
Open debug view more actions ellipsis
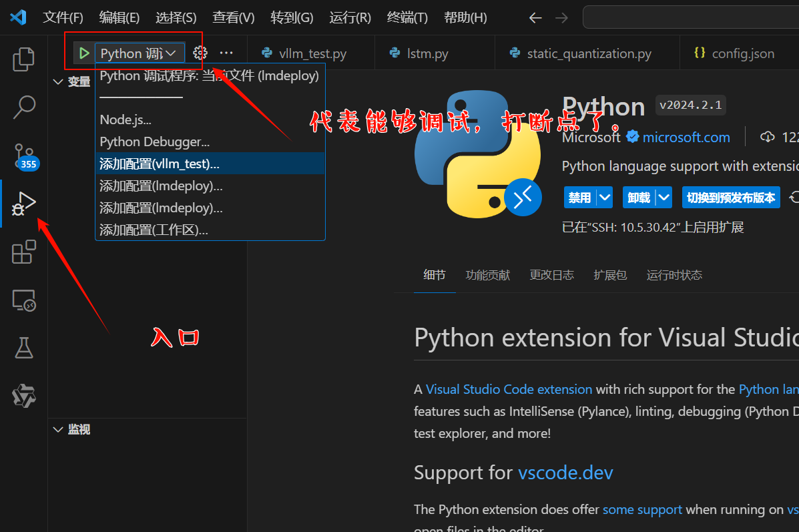[226, 53]
